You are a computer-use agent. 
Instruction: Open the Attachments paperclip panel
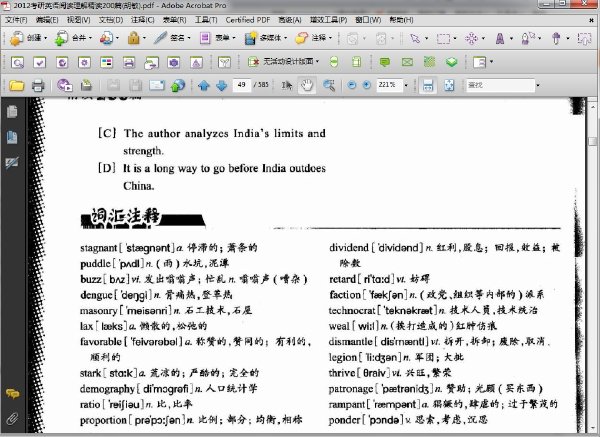pyautogui.click(x=12, y=419)
